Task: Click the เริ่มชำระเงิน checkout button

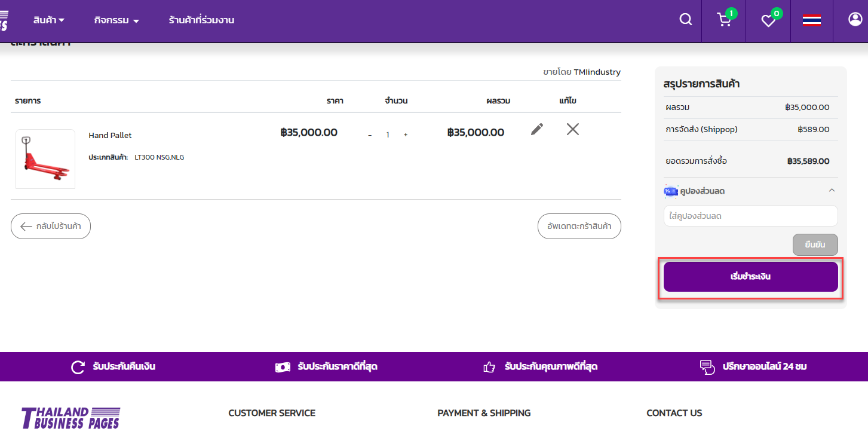Action: (x=750, y=277)
